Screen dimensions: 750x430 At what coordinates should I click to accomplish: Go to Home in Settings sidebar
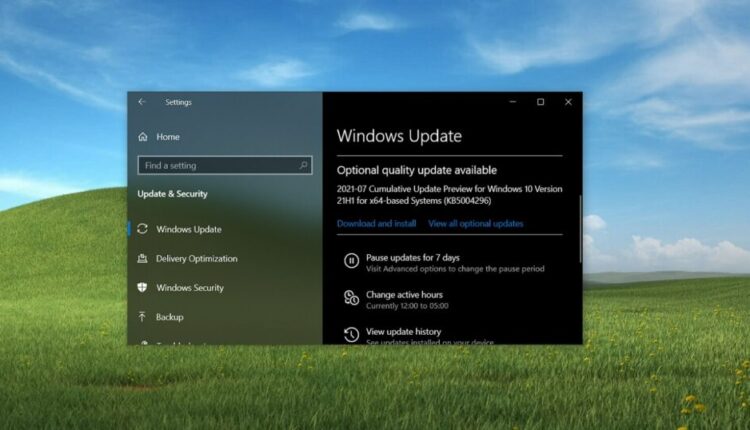[168, 137]
